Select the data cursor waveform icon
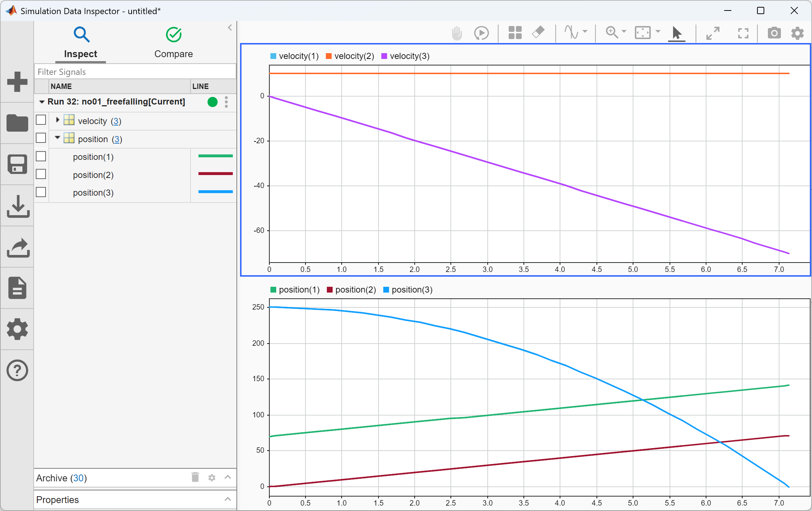This screenshot has width=812, height=511. pyautogui.click(x=572, y=33)
